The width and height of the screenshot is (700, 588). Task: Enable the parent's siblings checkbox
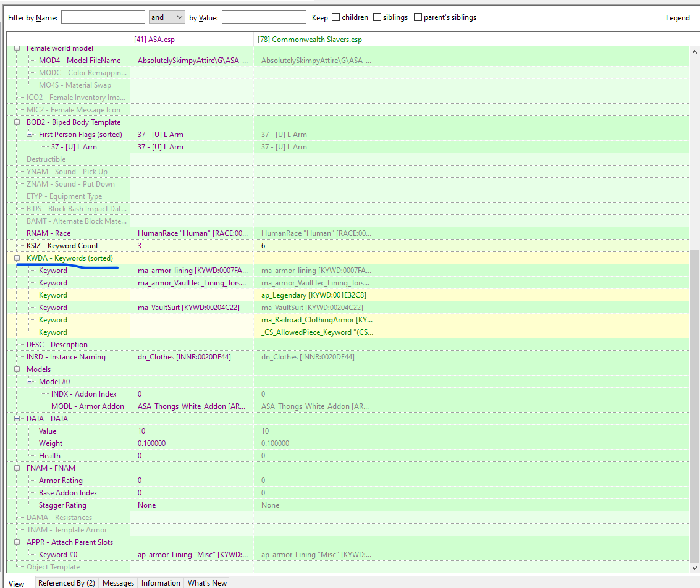418,17
